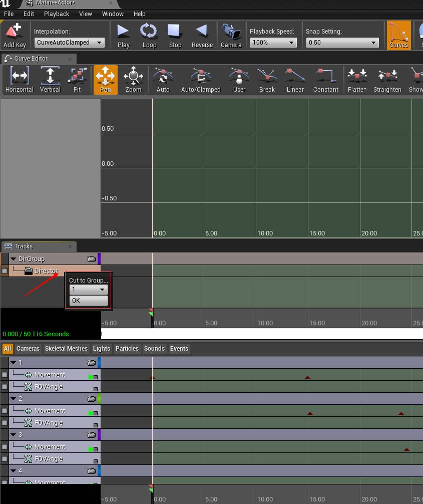Confirm Cut to Group with OK
Viewport: 423px width, 504px height.
88,301
